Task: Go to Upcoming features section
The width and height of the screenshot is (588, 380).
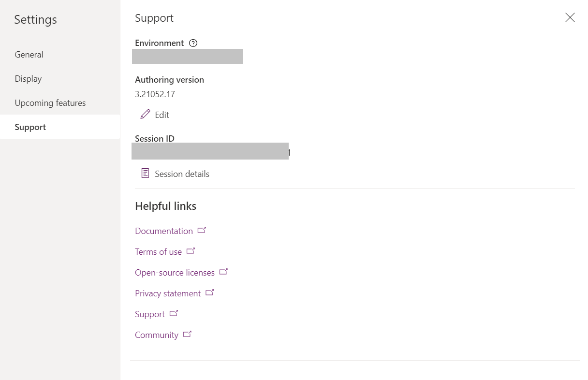Action: [x=50, y=103]
